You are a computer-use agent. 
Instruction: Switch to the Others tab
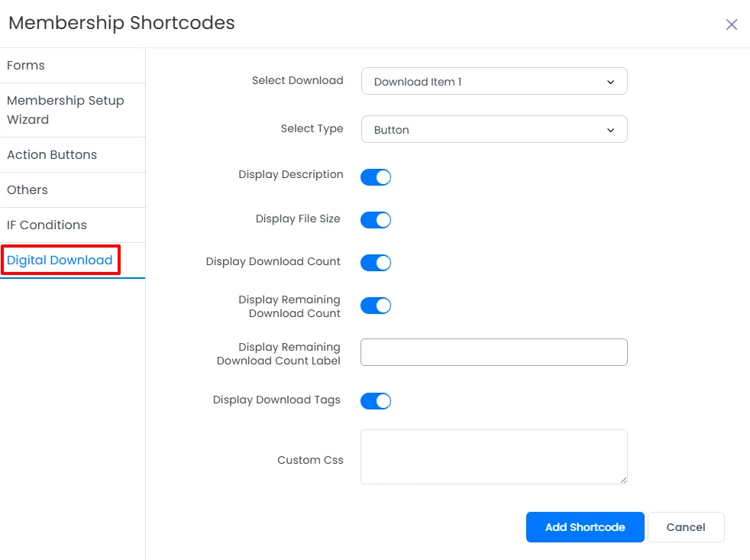pyautogui.click(x=27, y=189)
